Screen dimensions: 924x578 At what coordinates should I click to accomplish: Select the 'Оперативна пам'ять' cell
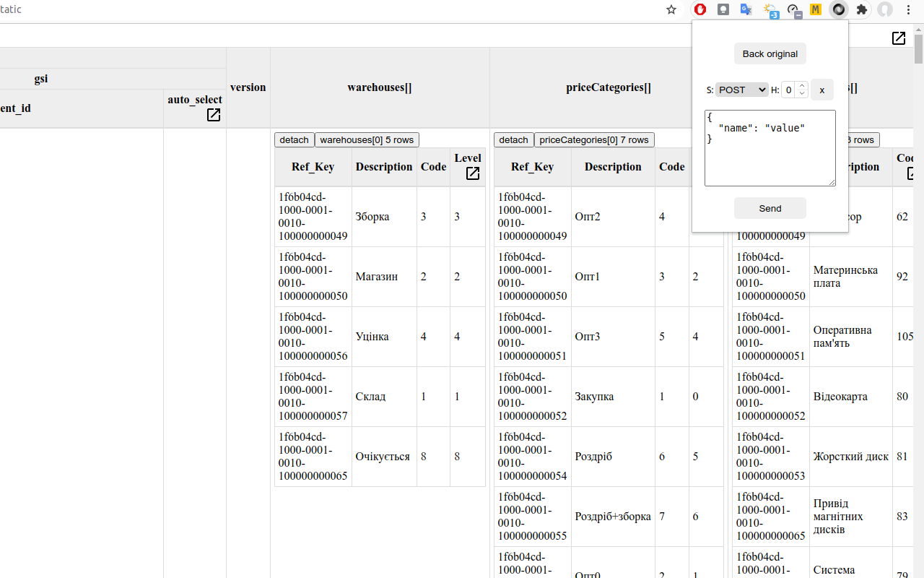[x=851, y=337]
